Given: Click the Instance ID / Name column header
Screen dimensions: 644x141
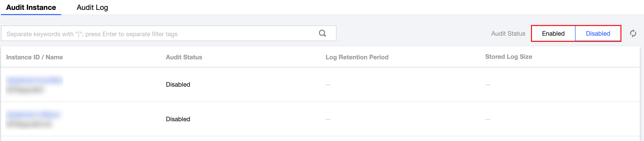Looking at the screenshot, I should 34,57.
